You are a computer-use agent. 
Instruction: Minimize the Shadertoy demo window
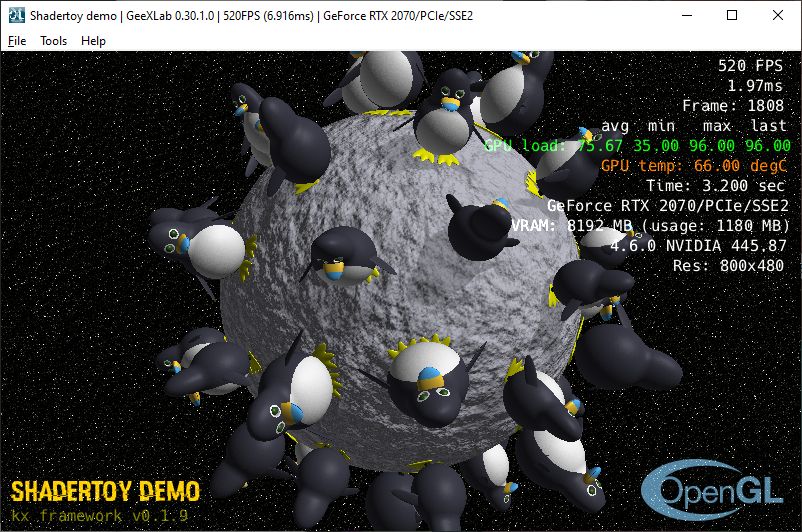click(x=687, y=15)
